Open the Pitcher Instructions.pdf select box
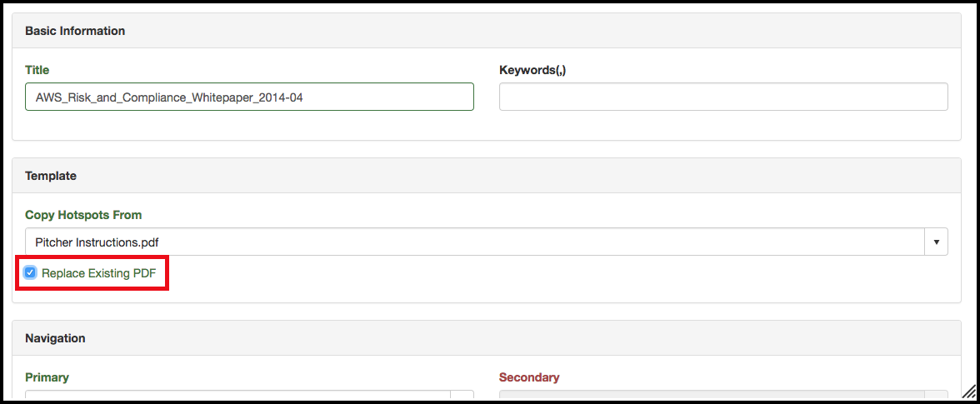The image size is (980, 404). pyautogui.click(x=475, y=242)
